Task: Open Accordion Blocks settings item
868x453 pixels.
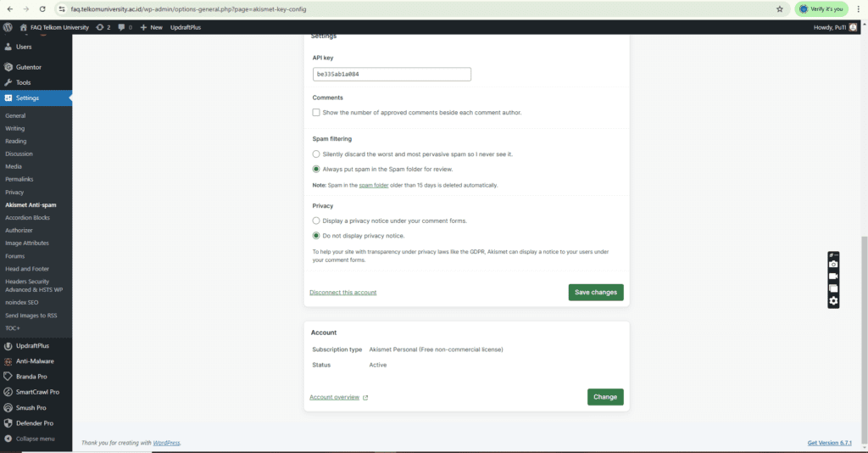Action: point(28,218)
